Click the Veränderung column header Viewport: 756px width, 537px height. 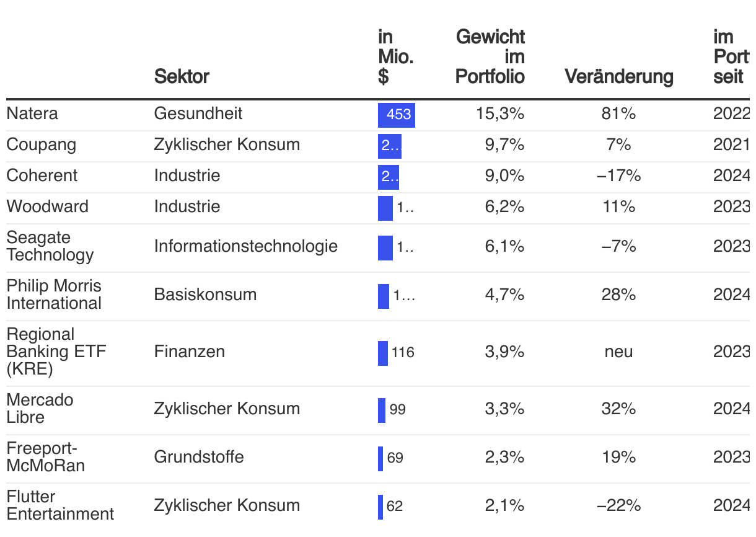[619, 76]
